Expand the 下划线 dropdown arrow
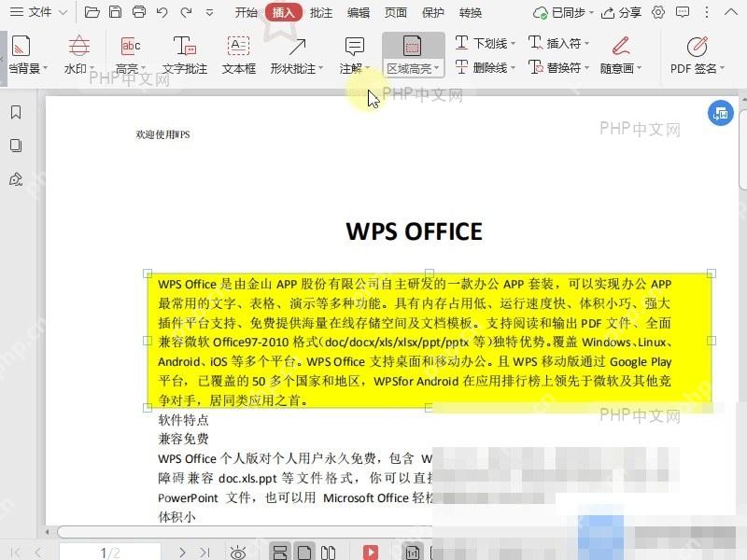The width and height of the screenshot is (747, 560). point(513,44)
